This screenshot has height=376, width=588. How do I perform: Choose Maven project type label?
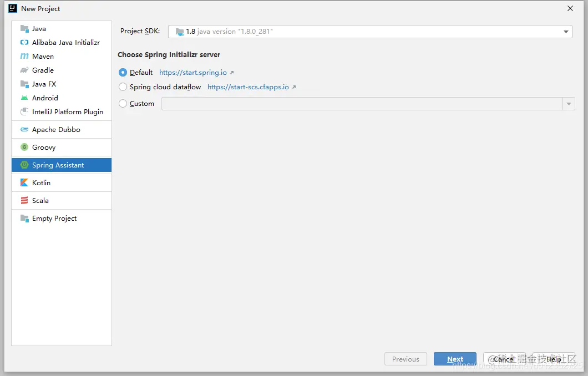43,56
